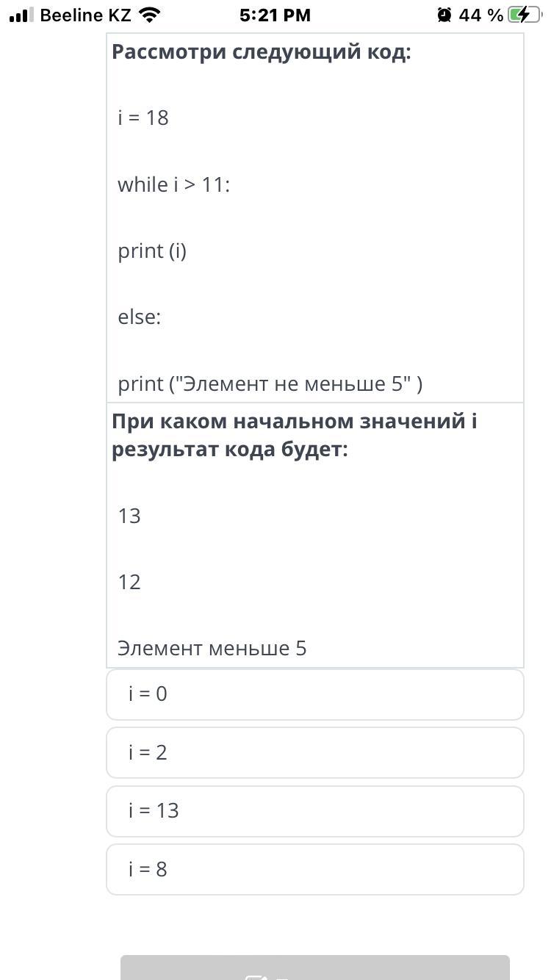Tap the alarm clock status icon
Viewport: 551px width, 980px height.
click(444, 15)
